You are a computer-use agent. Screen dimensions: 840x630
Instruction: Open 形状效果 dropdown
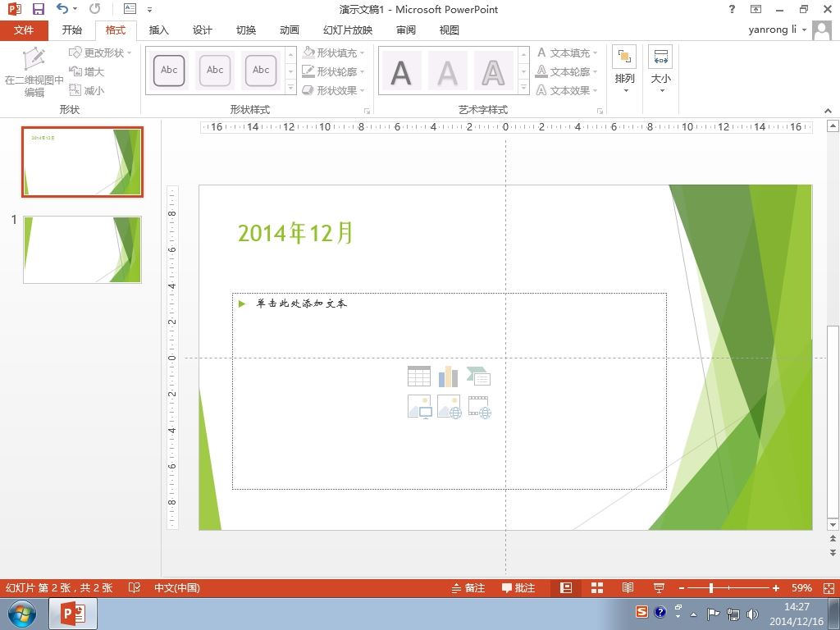pyautogui.click(x=333, y=90)
